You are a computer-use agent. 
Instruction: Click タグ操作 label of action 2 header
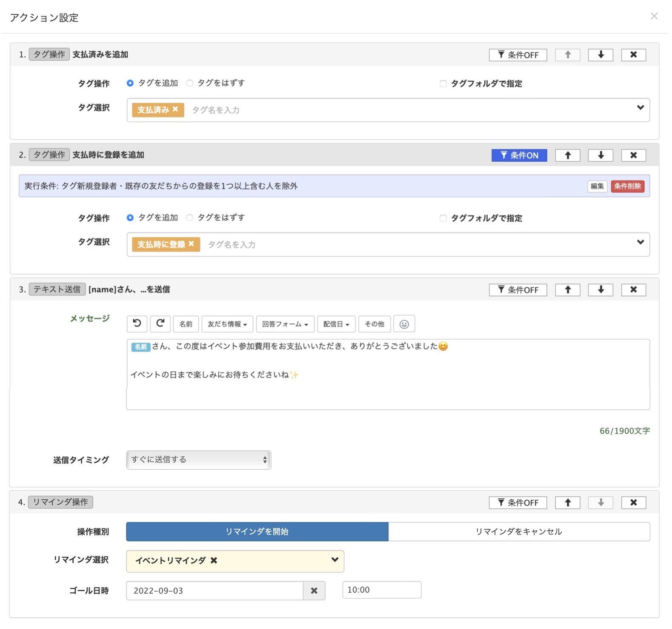pos(49,155)
